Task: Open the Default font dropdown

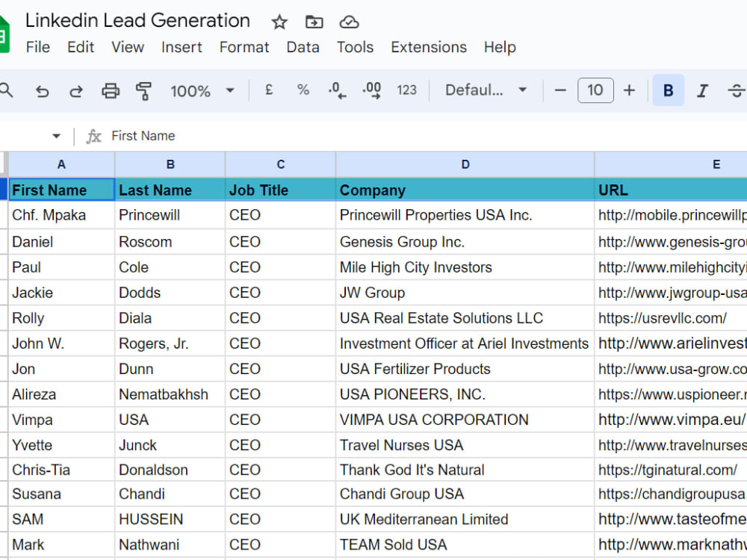Action: [x=486, y=90]
